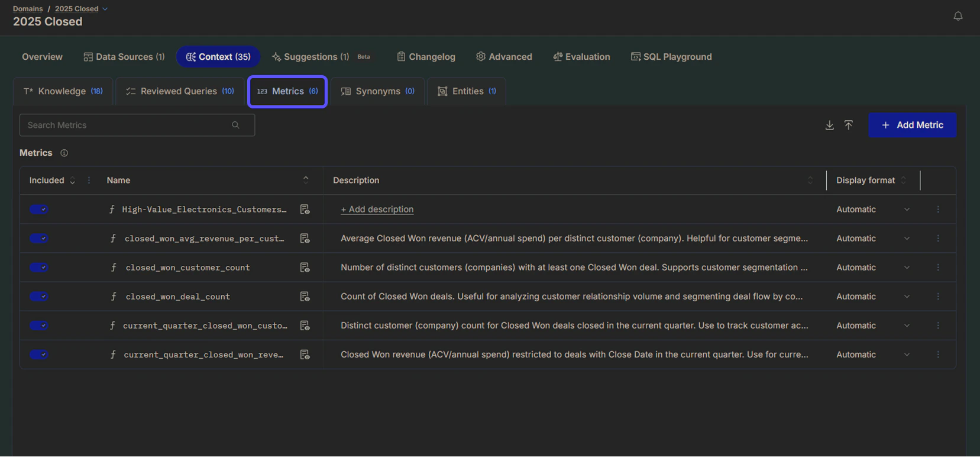Image resolution: width=980 pixels, height=457 pixels.
Task: Sort by Included column
Action: point(72,181)
